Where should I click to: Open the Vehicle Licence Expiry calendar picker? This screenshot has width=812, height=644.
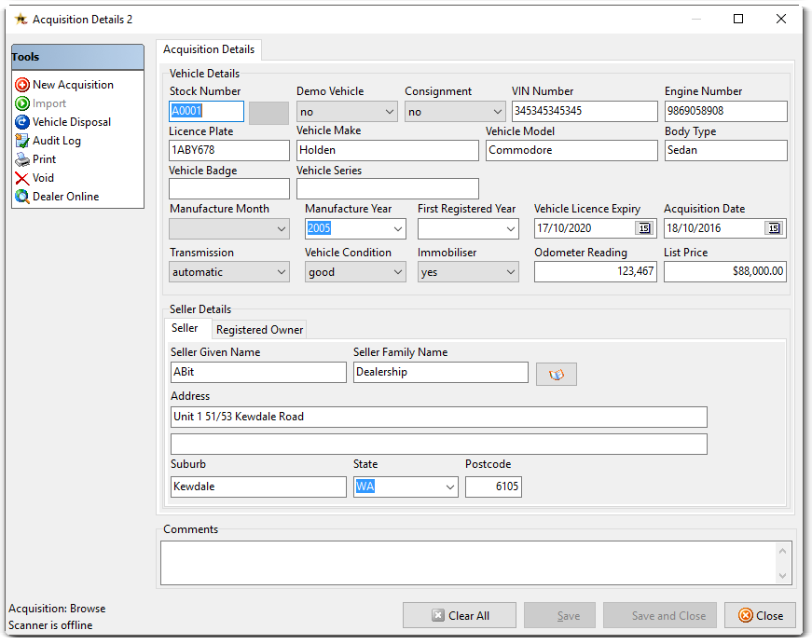coord(645,228)
